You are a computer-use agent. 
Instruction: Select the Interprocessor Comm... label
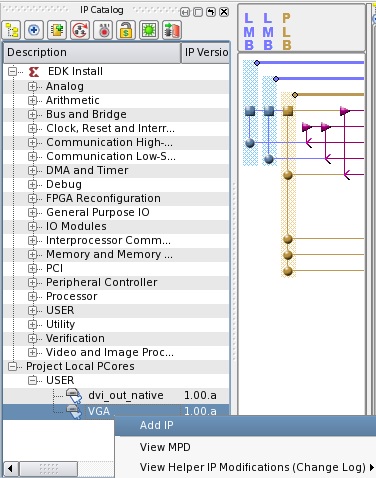coord(108,240)
